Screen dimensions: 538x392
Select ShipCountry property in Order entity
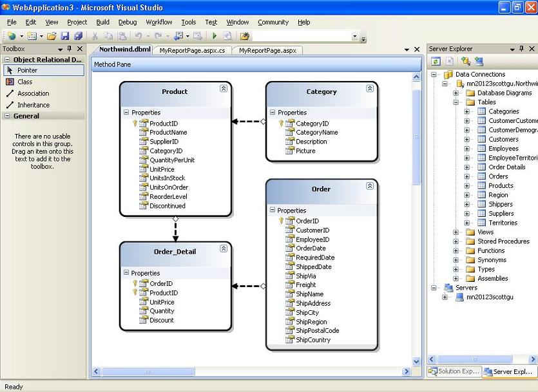[x=313, y=340]
